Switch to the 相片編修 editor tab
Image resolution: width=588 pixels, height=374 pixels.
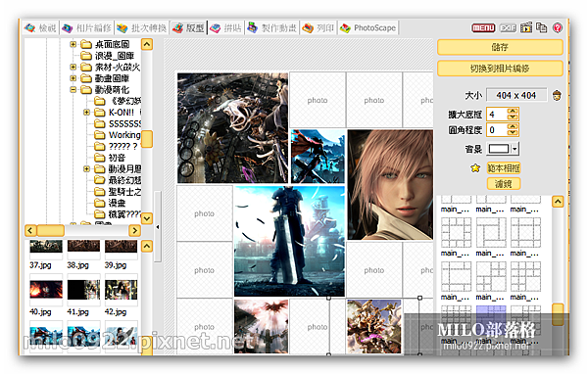(87, 27)
